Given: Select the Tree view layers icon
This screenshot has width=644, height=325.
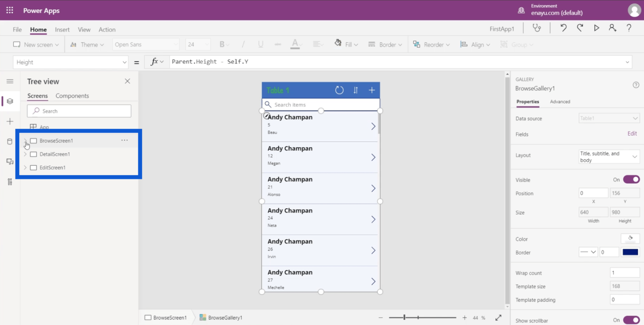Looking at the screenshot, I should (10, 101).
